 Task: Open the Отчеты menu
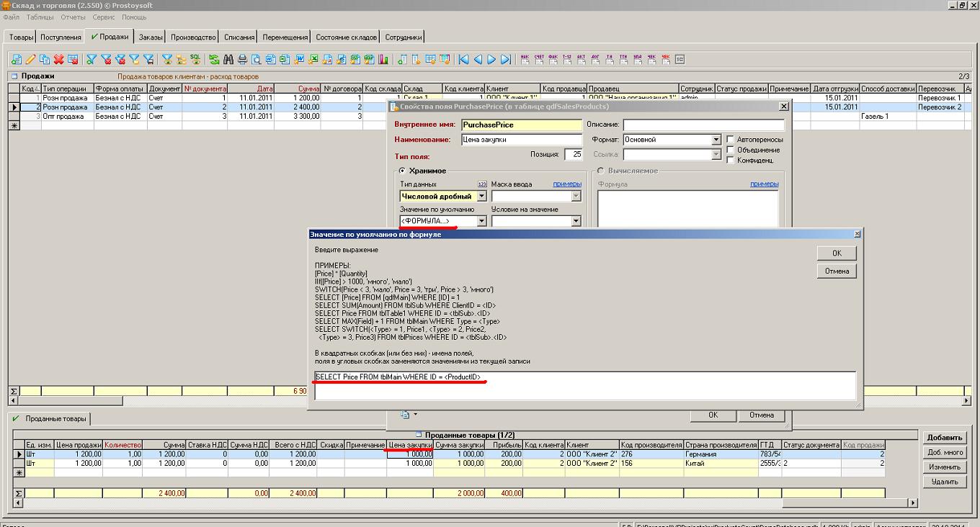[73, 17]
